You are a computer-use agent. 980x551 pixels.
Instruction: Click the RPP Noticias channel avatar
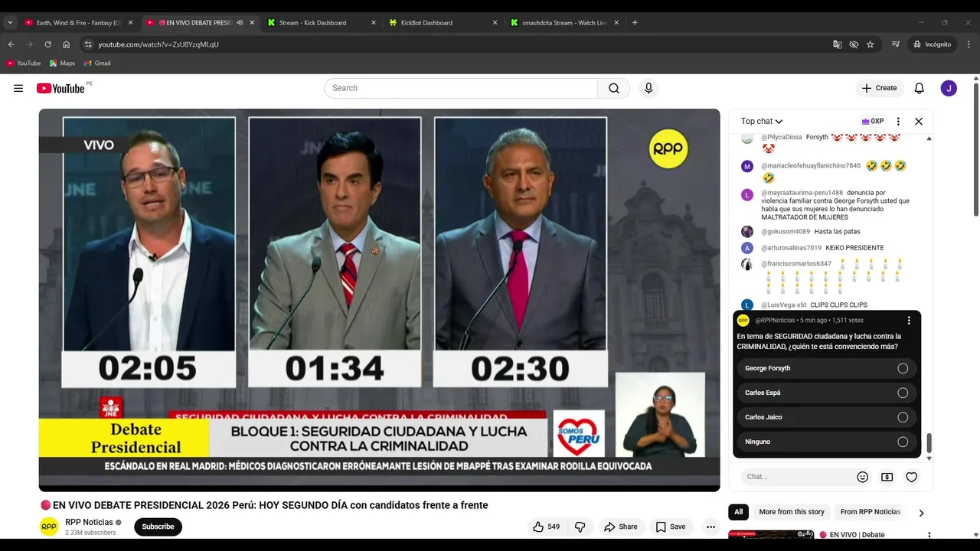(x=49, y=527)
